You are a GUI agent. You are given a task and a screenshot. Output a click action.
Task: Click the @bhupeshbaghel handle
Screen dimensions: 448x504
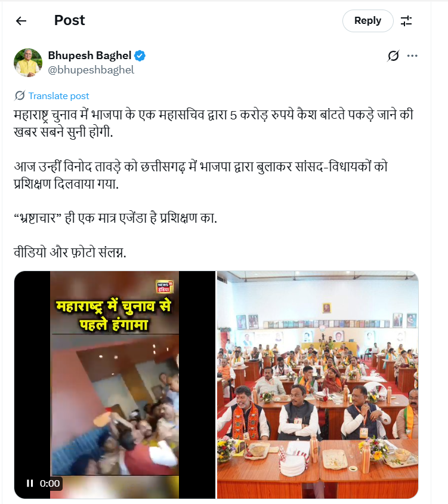point(91,70)
